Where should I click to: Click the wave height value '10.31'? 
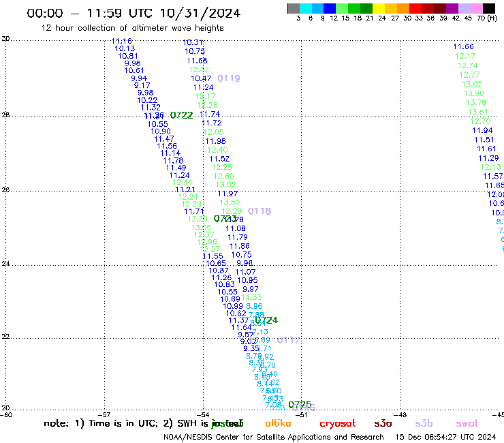[193, 42]
